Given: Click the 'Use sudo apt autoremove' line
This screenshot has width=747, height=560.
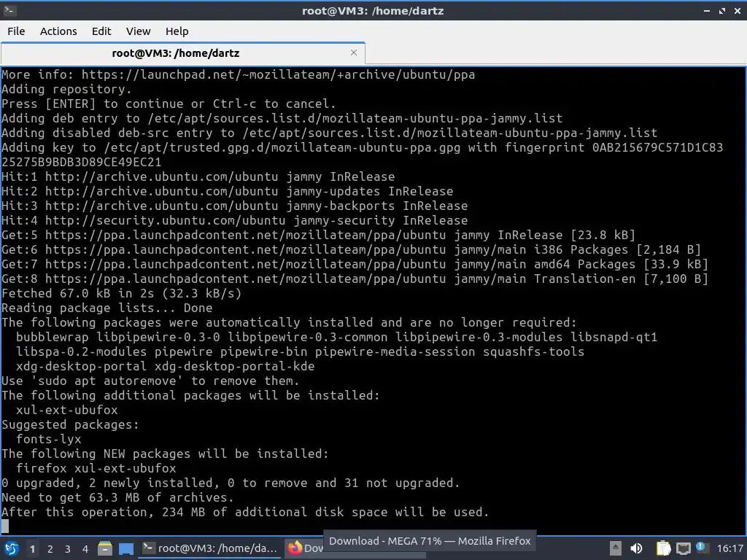Looking at the screenshot, I should click(x=150, y=381).
